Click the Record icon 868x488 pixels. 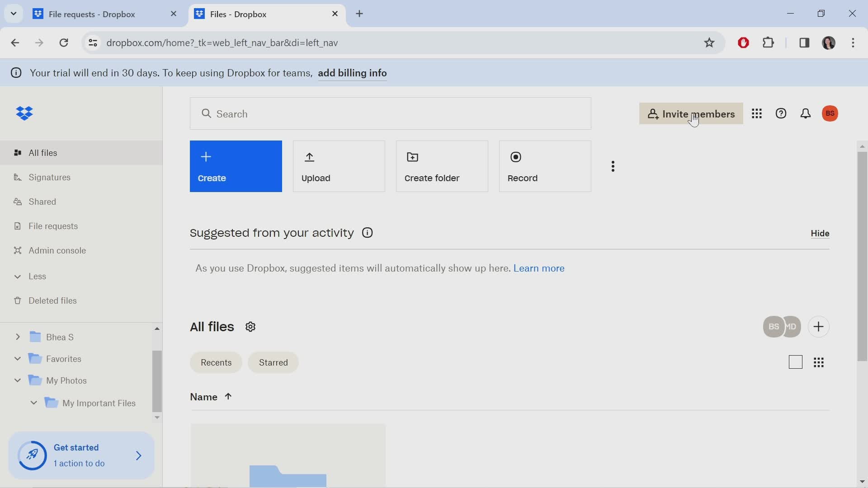[515, 157]
